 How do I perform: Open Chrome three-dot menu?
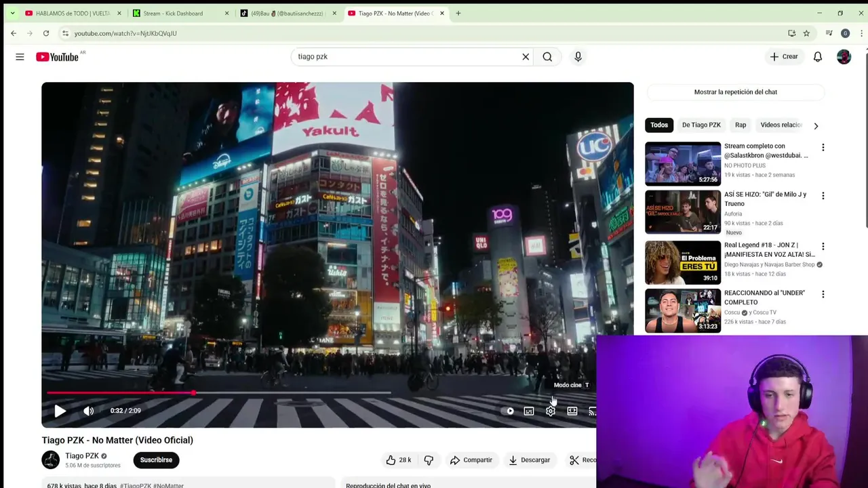pyautogui.click(x=861, y=33)
